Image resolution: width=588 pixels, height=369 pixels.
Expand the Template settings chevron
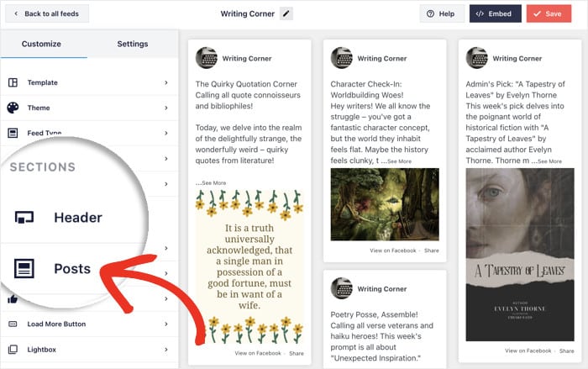tap(166, 83)
